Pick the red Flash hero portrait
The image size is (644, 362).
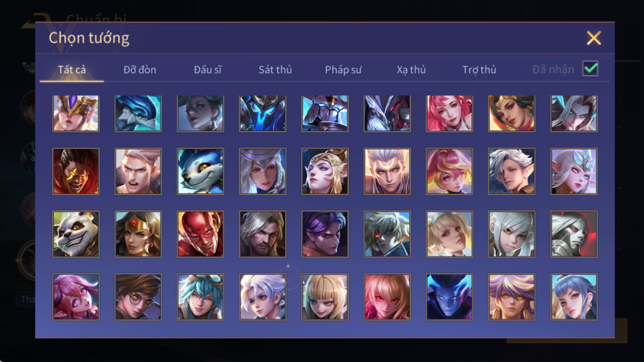click(201, 234)
